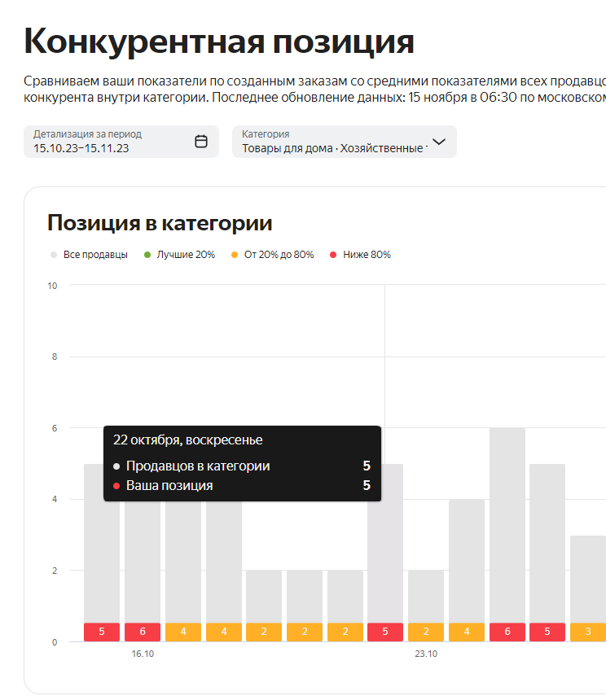Click the '23.10' date axis label

pos(426,654)
